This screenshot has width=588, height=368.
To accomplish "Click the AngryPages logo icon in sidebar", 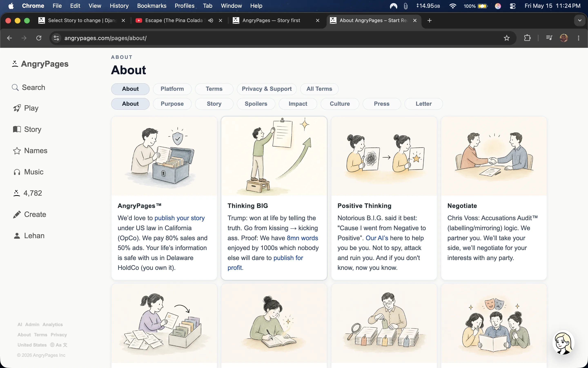I will point(15,64).
